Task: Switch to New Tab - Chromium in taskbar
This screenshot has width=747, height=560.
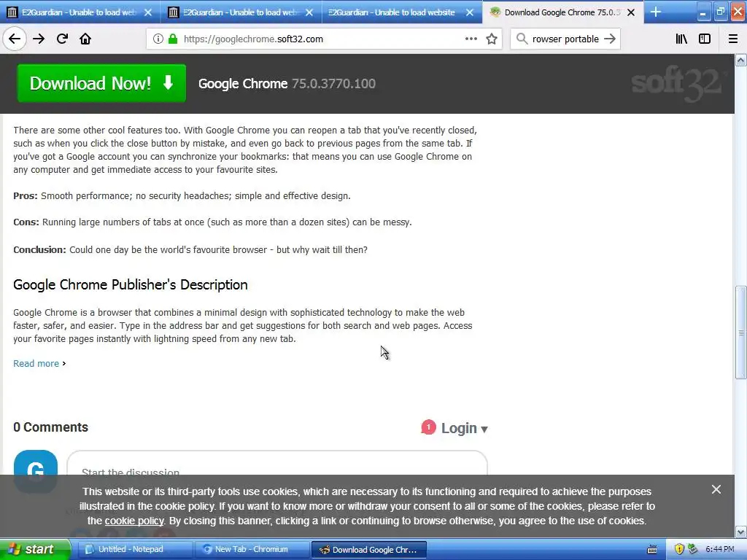Action: (x=252, y=549)
